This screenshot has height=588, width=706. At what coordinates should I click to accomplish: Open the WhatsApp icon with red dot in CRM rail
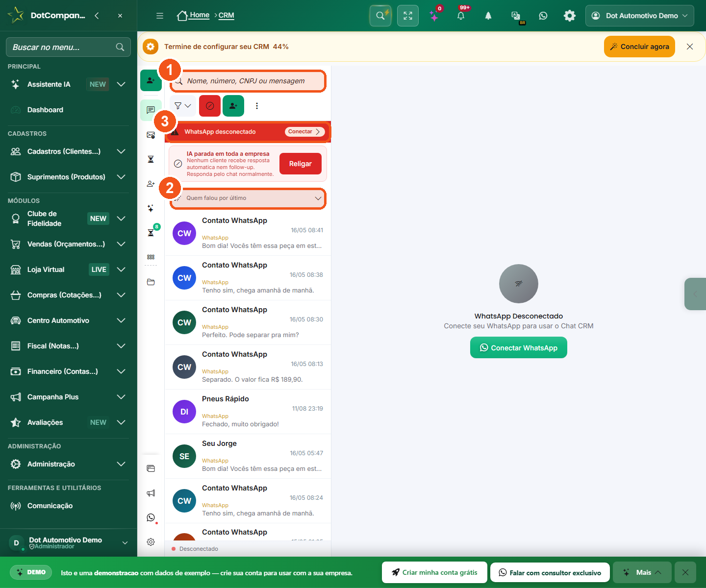(151, 517)
